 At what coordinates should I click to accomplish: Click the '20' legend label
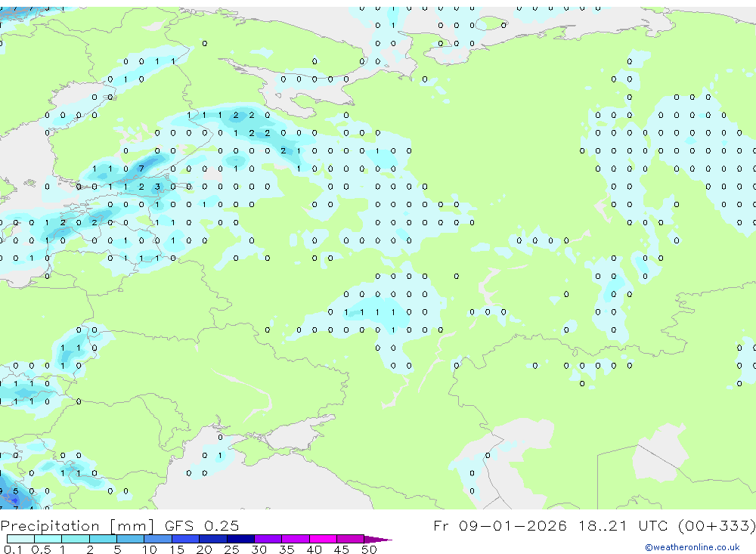click(204, 549)
